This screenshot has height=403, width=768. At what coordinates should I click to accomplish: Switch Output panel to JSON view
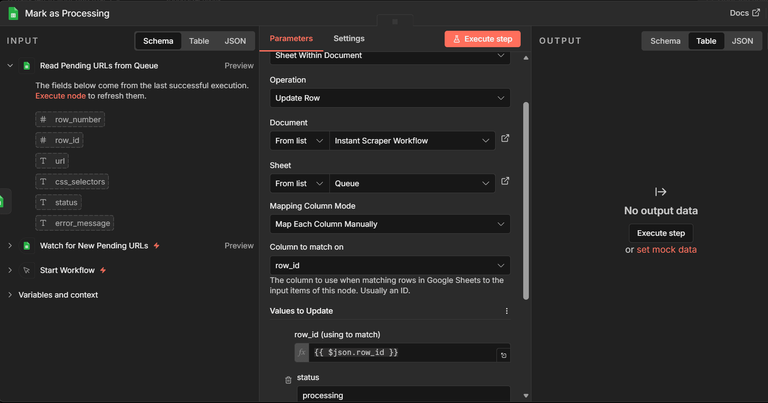pos(742,41)
